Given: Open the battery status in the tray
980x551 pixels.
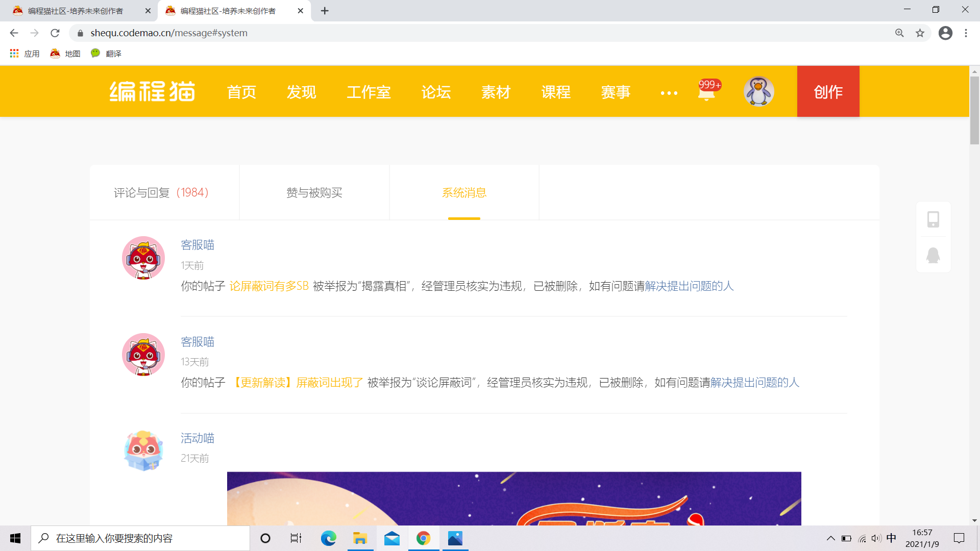Looking at the screenshot, I should pos(846,538).
